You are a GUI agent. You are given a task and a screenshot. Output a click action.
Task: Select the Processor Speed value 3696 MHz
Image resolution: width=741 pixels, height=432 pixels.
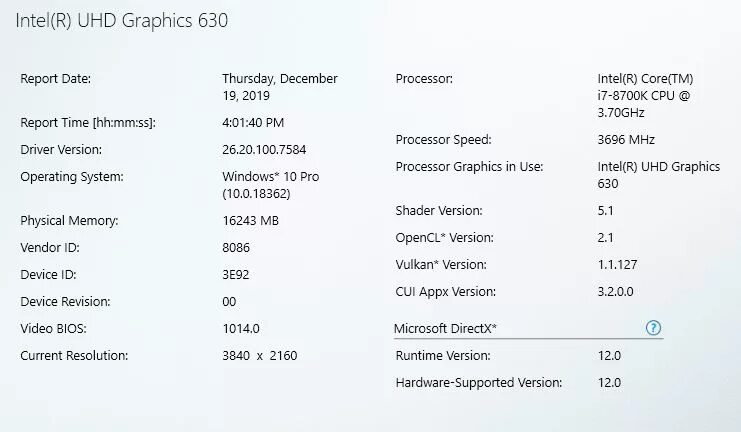626,140
